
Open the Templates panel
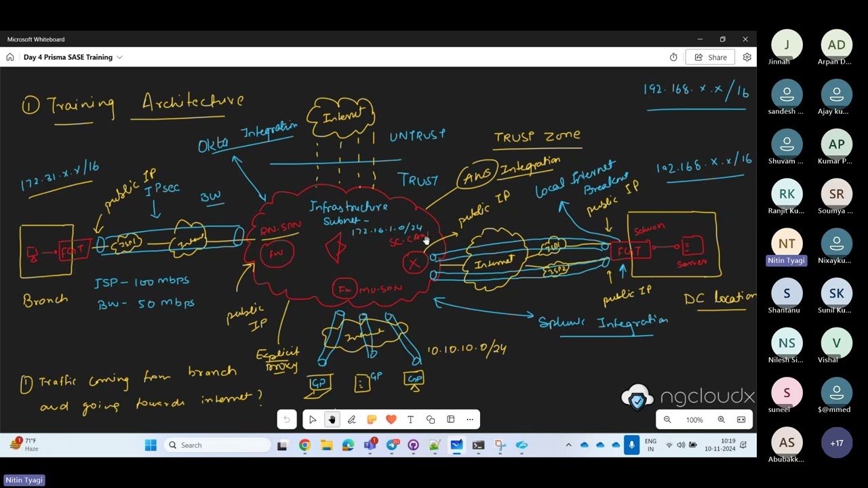(450, 420)
